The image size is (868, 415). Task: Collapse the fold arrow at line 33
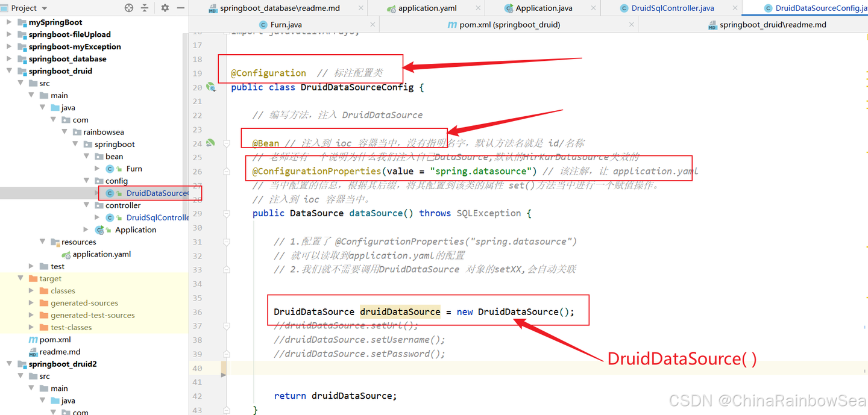226,269
